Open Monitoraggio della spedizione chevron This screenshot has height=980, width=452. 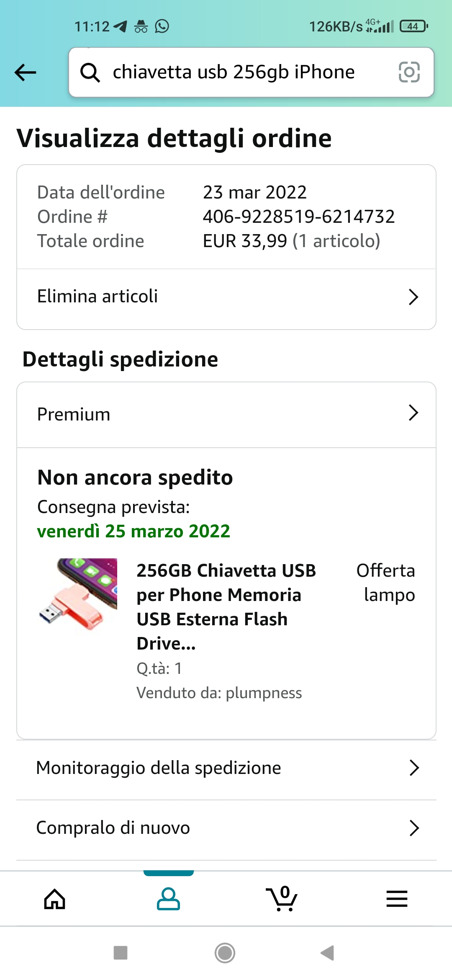[414, 768]
